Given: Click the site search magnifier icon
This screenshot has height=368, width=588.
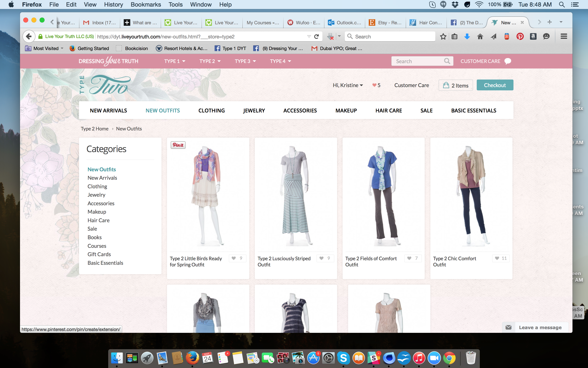Looking at the screenshot, I should pyautogui.click(x=447, y=61).
